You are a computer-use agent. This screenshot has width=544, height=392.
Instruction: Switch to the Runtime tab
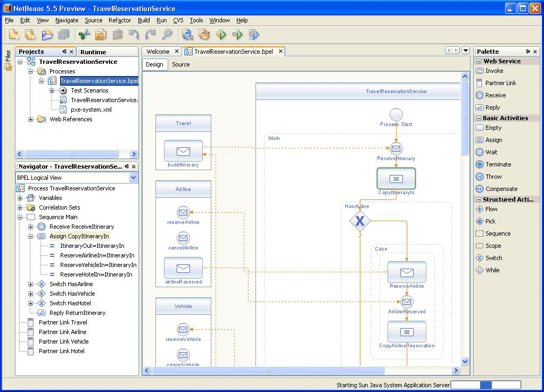click(93, 52)
